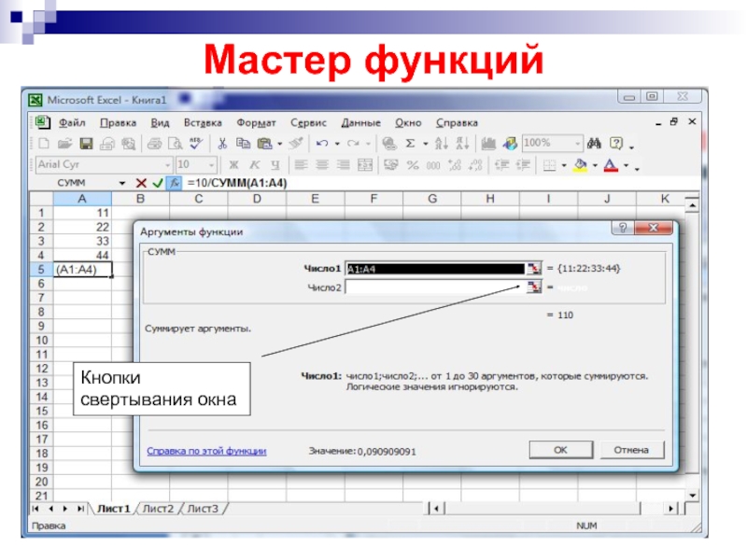The height and width of the screenshot is (560, 747).
Task: Cut selection with the scissors icon
Action: coord(222,144)
